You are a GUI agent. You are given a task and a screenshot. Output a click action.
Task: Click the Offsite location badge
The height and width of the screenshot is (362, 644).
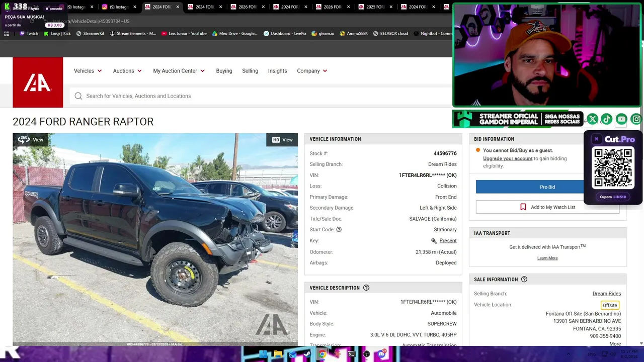click(x=610, y=305)
